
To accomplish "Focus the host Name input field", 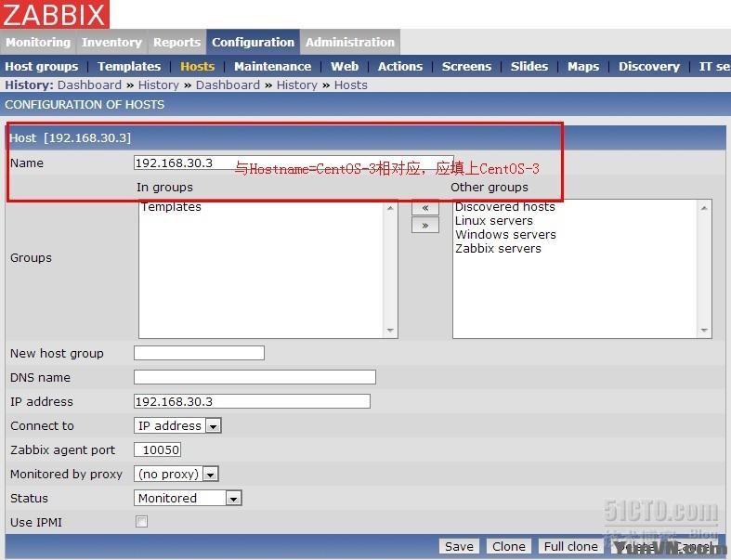I will click(294, 163).
